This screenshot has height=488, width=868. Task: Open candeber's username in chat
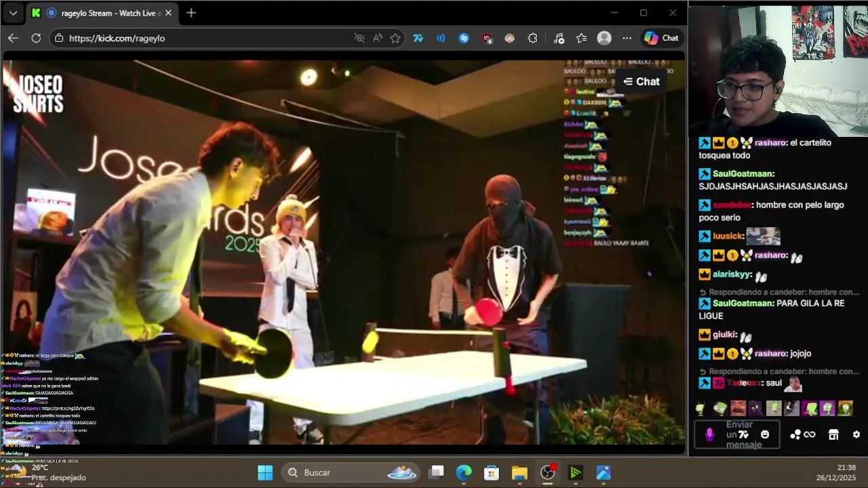click(x=732, y=205)
